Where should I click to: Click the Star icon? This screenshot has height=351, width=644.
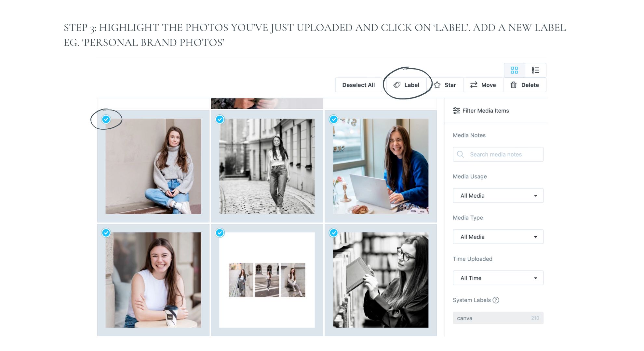tap(437, 85)
